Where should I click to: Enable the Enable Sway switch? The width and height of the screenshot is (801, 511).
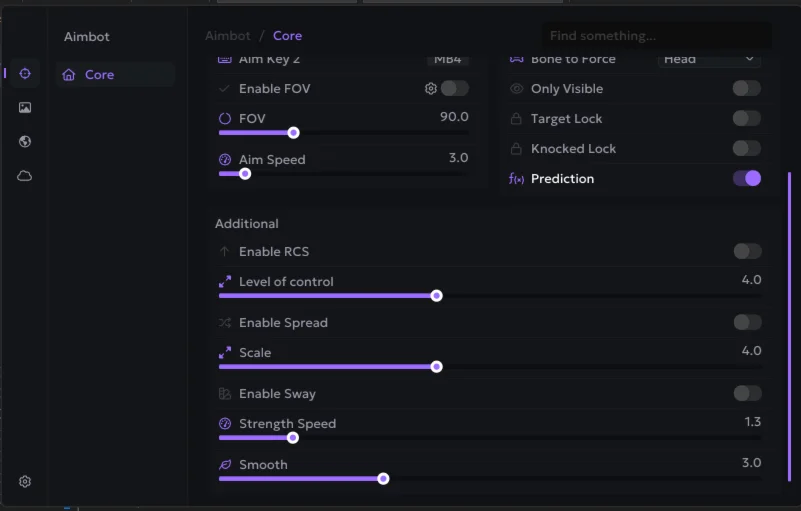click(x=746, y=394)
